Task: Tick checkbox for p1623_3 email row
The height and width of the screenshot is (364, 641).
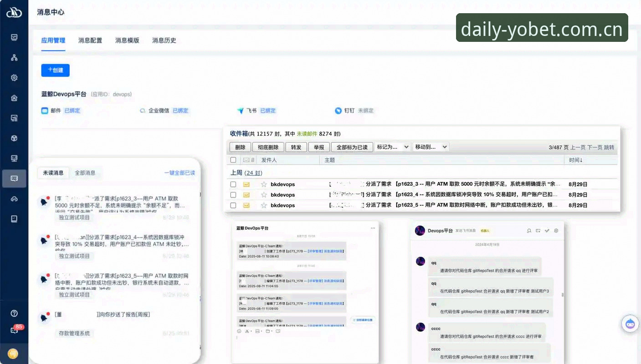Action: (233, 184)
